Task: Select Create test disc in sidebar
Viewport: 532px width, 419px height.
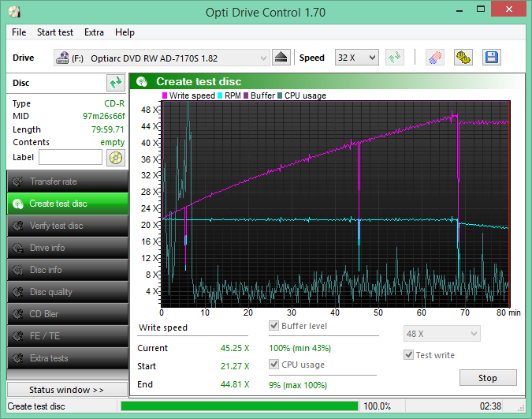Action: pyautogui.click(x=68, y=204)
